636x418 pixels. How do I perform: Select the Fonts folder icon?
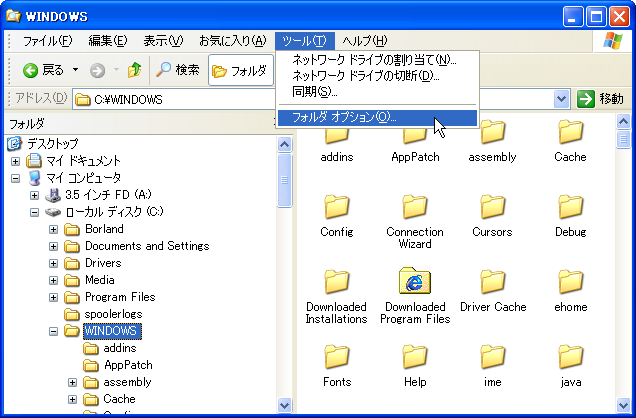tap(337, 357)
